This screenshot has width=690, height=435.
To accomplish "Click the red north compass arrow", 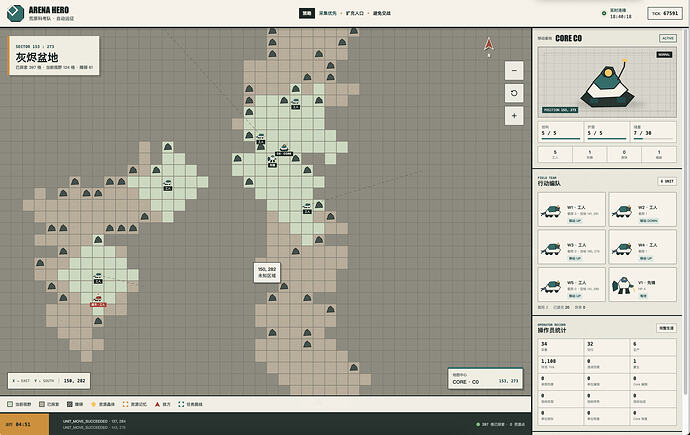I will point(488,44).
